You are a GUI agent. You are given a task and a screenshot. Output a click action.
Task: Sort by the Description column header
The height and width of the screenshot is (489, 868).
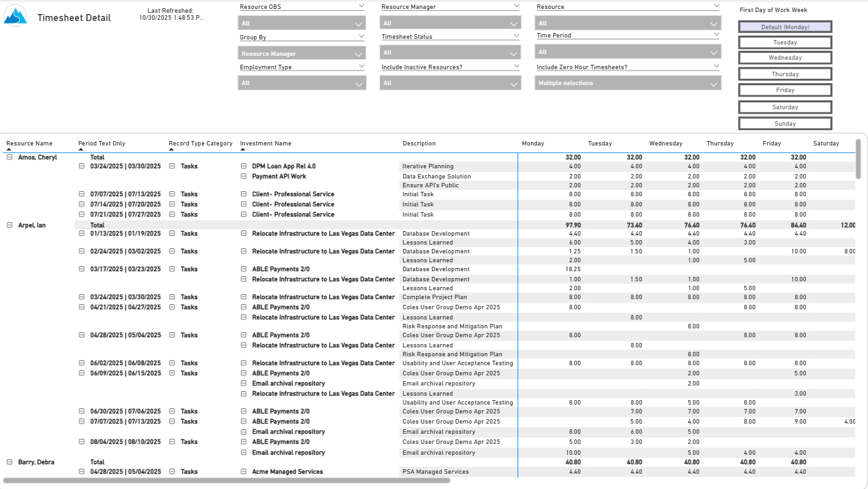pos(419,144)
